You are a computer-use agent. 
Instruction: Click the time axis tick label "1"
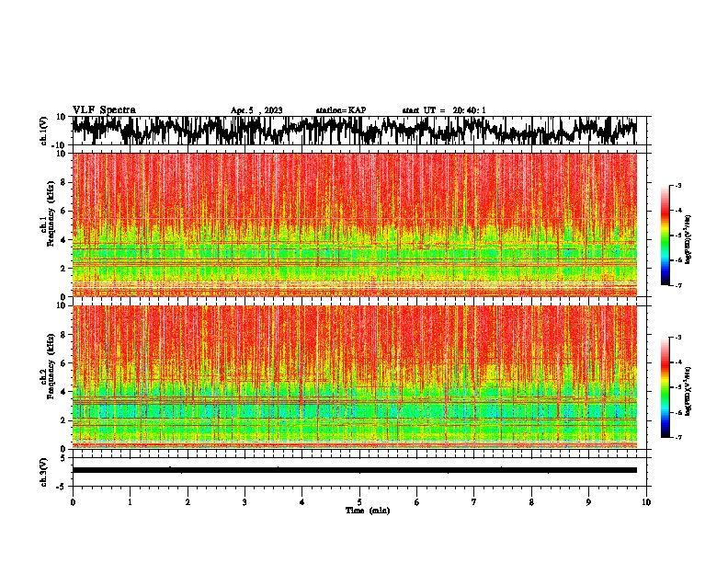tap(130, 502)
